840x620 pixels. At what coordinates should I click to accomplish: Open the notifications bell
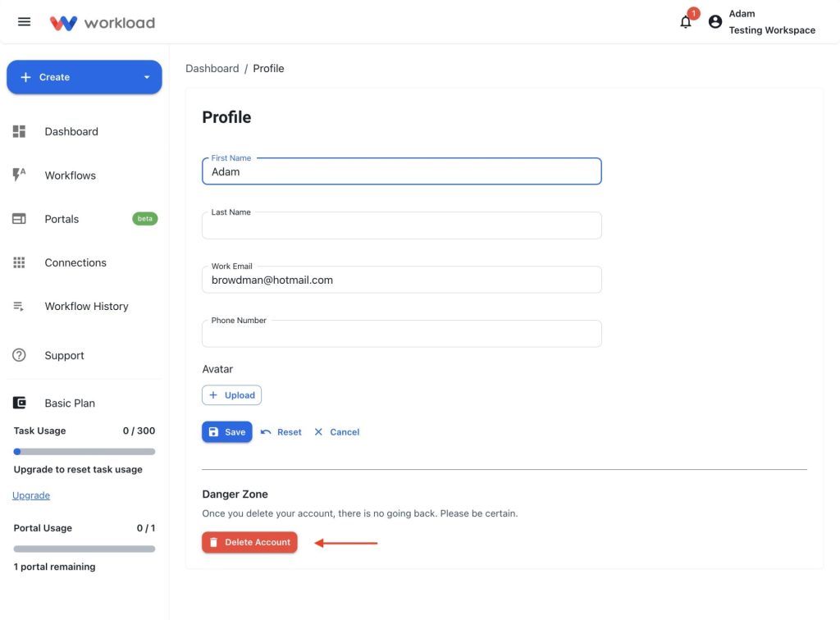[686, 22]
